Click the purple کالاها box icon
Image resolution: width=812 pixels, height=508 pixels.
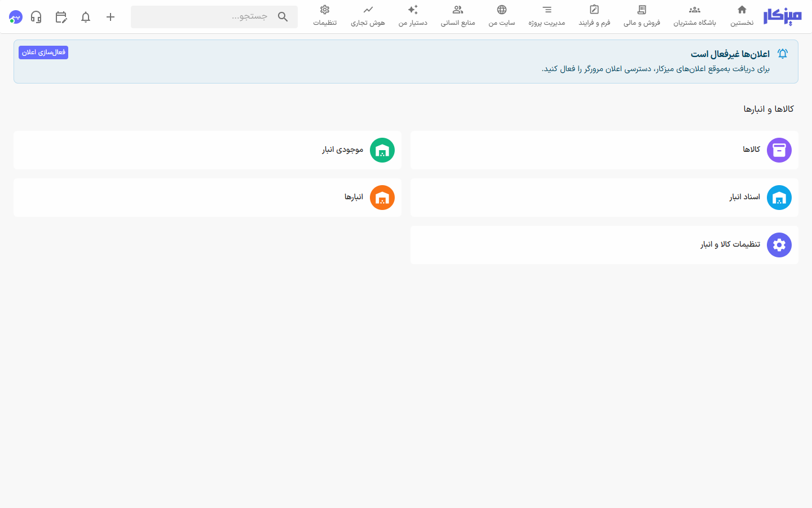(779, 150)
